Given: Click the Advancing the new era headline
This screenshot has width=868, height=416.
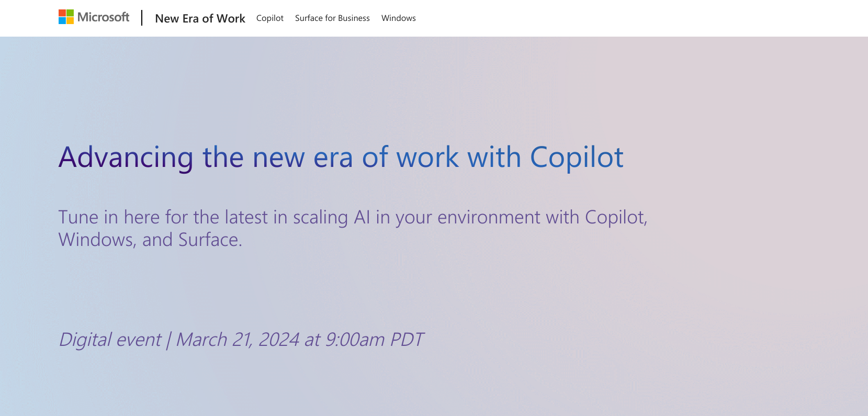Looking at the screenshot, I should pyautogui.click(x=341, y=157).
